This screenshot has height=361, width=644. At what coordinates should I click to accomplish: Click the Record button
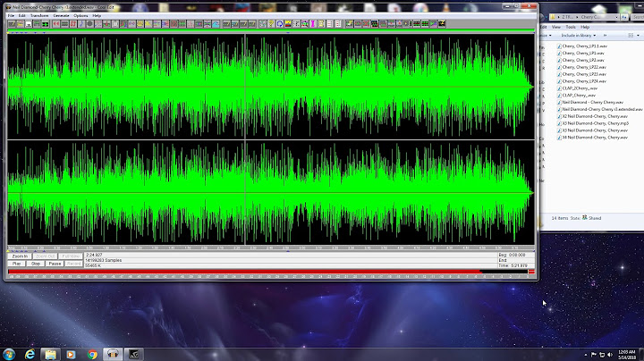click(73, 264)
